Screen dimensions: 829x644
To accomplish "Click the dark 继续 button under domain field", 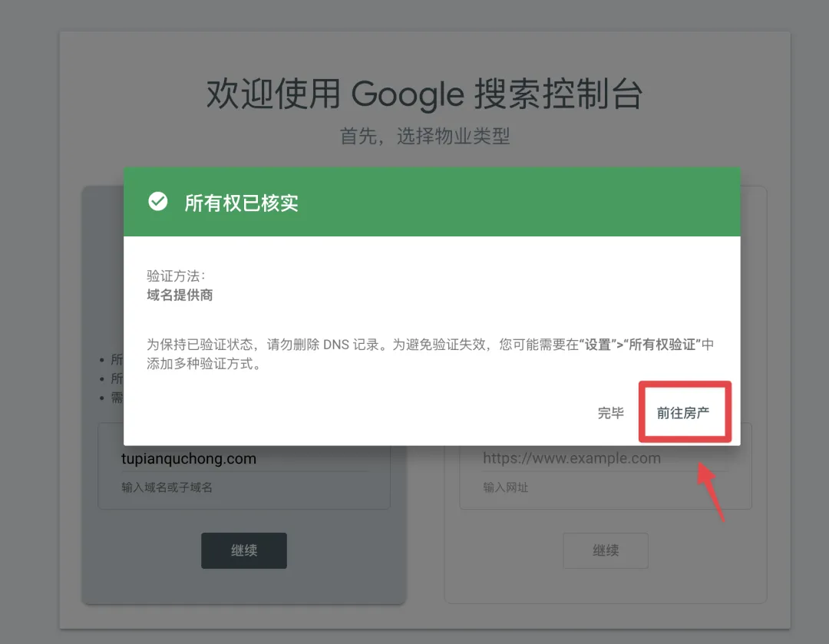I will [244, 550].
